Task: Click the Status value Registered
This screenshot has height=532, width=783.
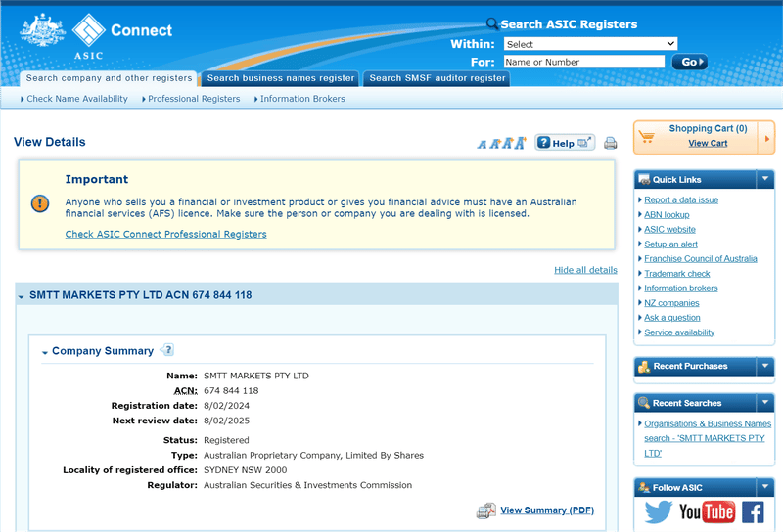Action: pos(226,440)
